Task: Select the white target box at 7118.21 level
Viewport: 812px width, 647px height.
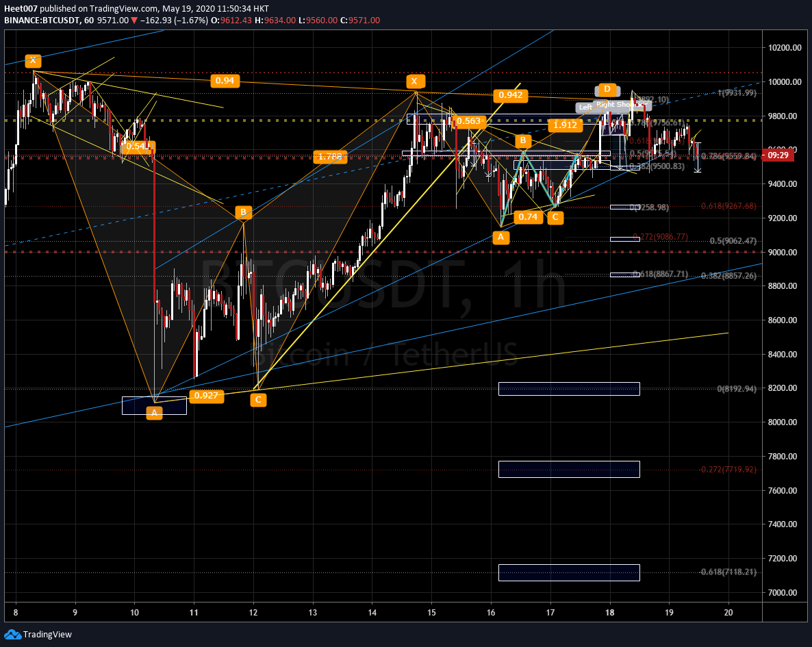Action: pos(569,572)
